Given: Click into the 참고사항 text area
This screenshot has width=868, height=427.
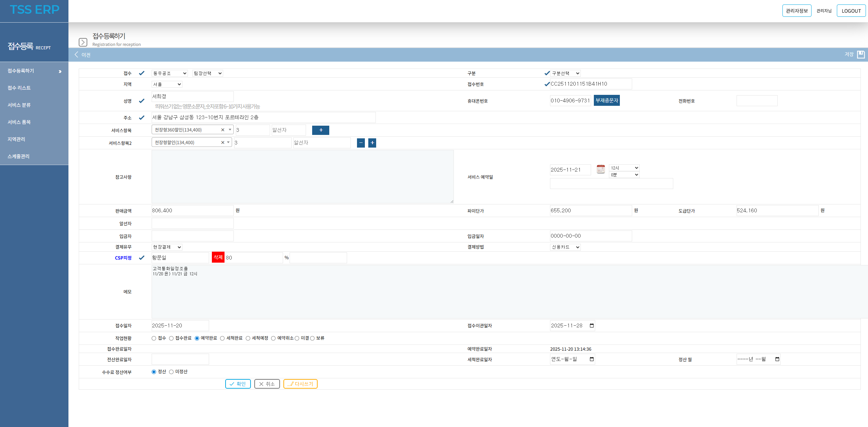Looking at the screenshot, I should click(x=302, y=177).
